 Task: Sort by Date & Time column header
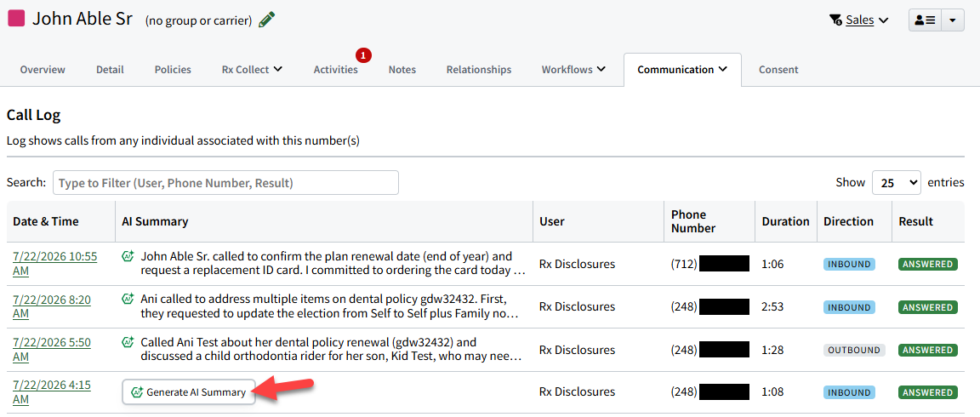[x=60, y=221]
